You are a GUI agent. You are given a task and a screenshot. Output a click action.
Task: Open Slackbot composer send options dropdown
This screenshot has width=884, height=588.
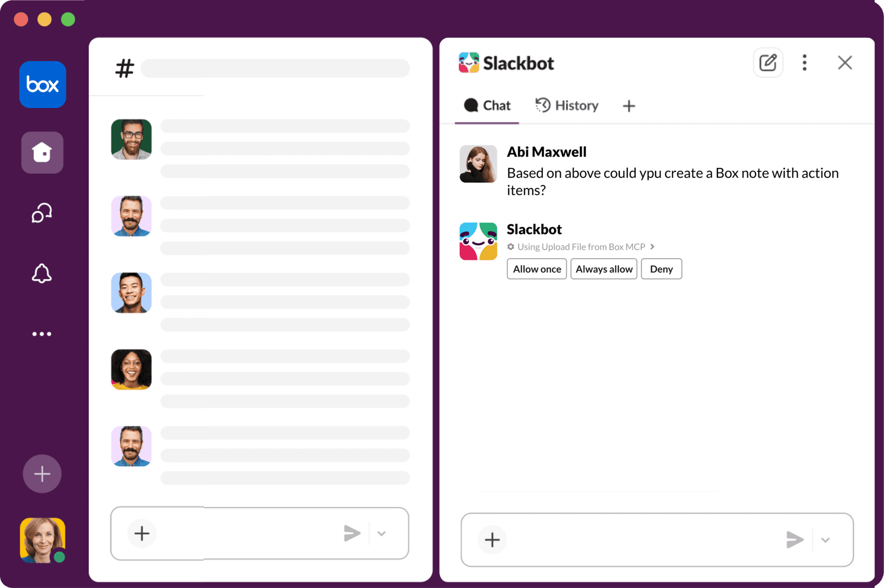(x=826, y=540)
